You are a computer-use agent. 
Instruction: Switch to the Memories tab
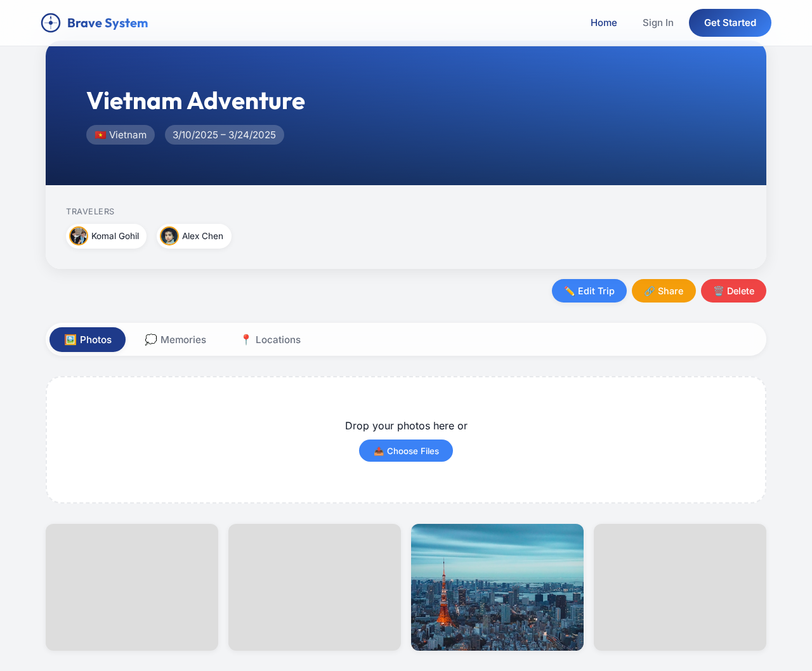click(175, 339)
